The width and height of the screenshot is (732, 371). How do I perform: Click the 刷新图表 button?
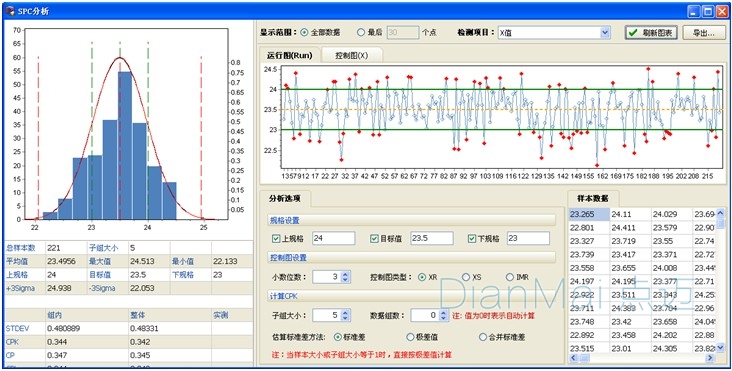(651, 33)
